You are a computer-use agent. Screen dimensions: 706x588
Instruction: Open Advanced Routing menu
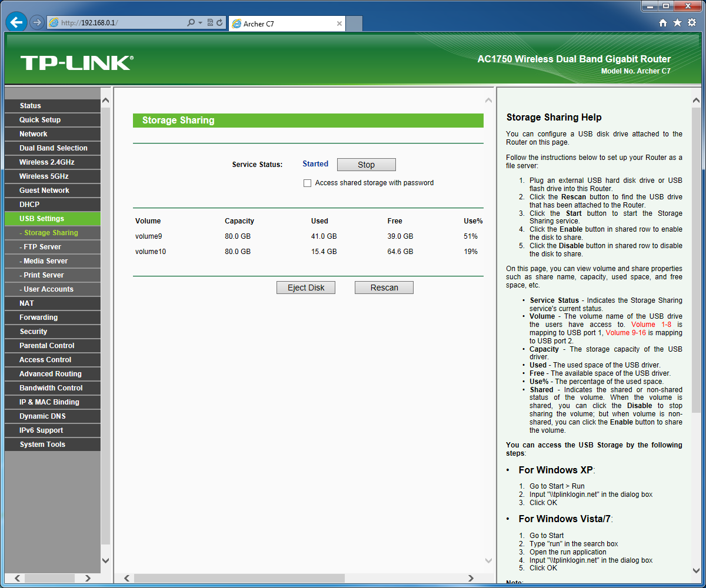tap(52, 374)
